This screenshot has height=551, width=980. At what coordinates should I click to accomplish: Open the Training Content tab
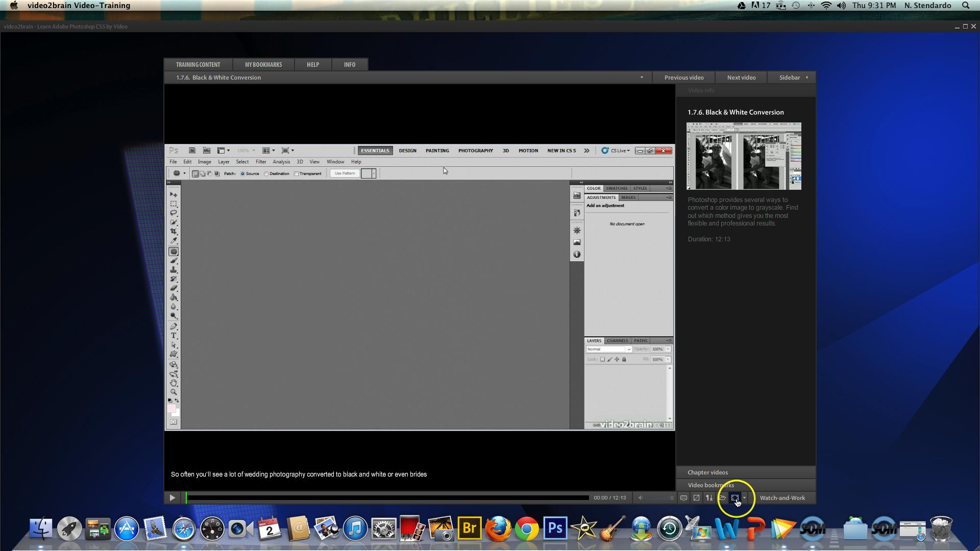point(198,65)
